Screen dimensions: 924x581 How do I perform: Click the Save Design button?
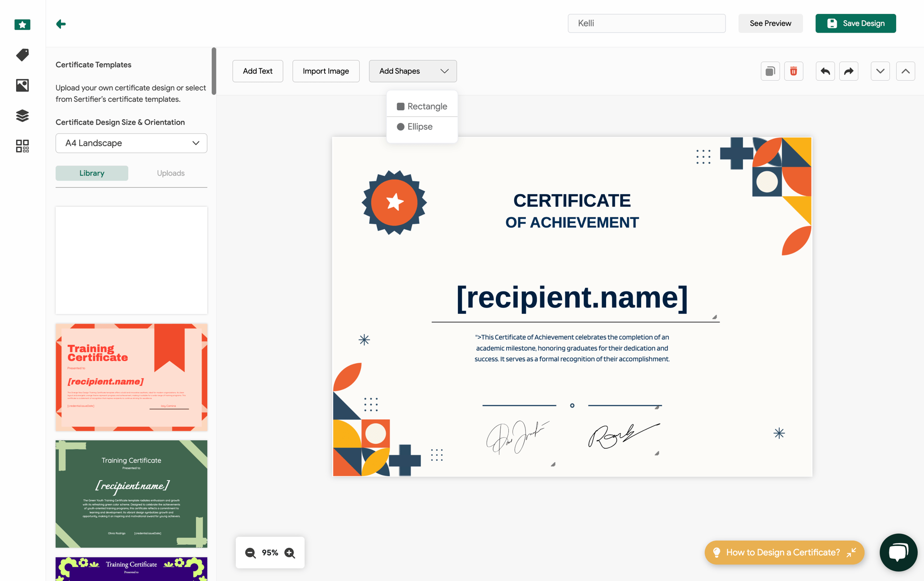pos(855,23)
